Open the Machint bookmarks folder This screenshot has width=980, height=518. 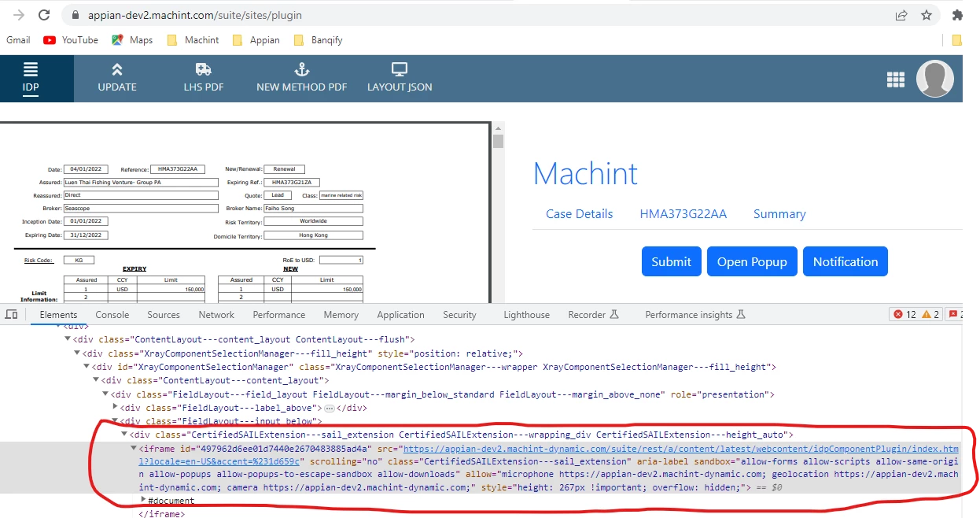click(193, 40)
